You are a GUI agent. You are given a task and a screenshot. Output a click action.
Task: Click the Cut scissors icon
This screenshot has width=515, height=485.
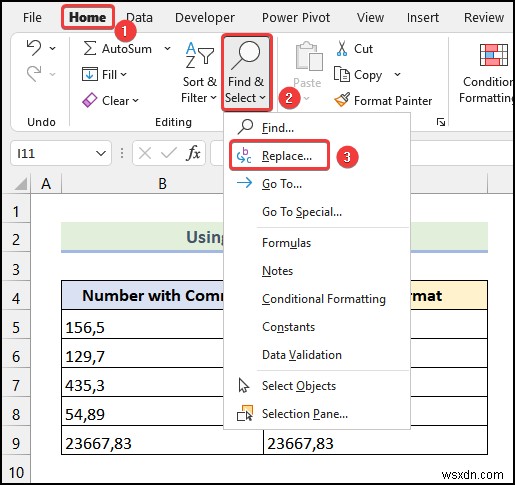[341, 49]
